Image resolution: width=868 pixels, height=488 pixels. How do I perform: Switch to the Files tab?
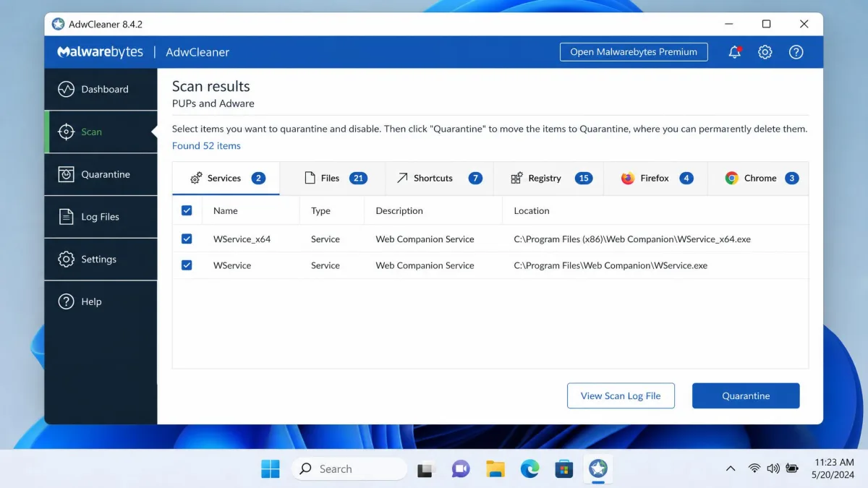coord(333,178)
